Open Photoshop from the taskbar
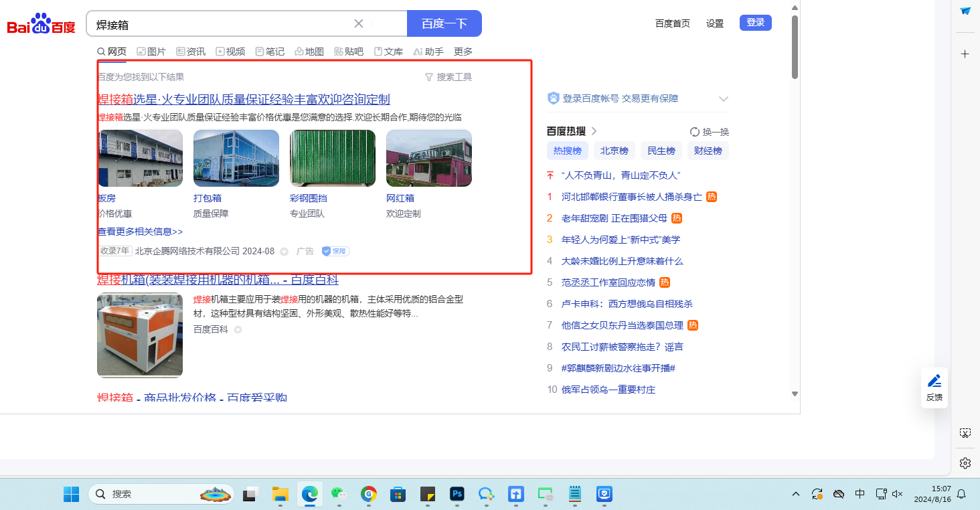Viewport: 980px width, 510px height. click(x=458, y=495)
